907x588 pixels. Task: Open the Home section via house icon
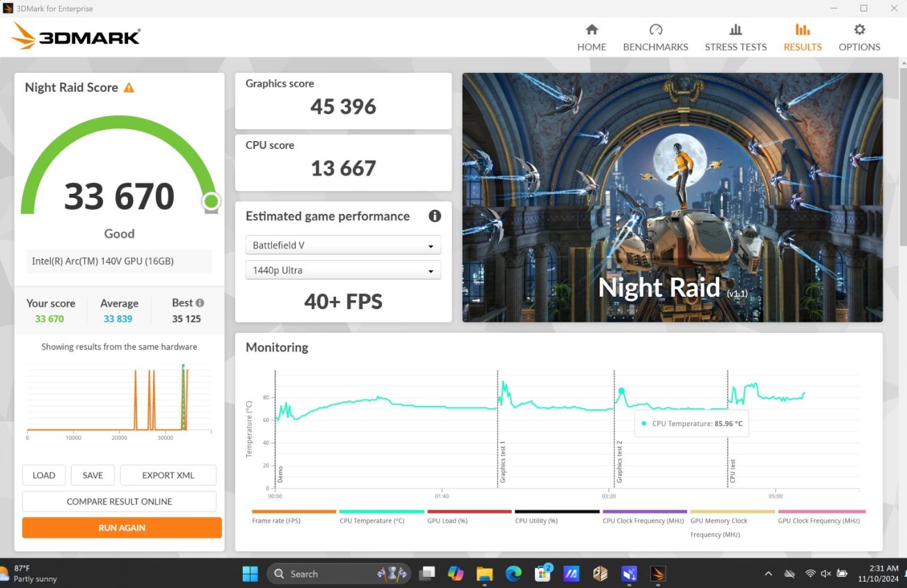[591, 30]
